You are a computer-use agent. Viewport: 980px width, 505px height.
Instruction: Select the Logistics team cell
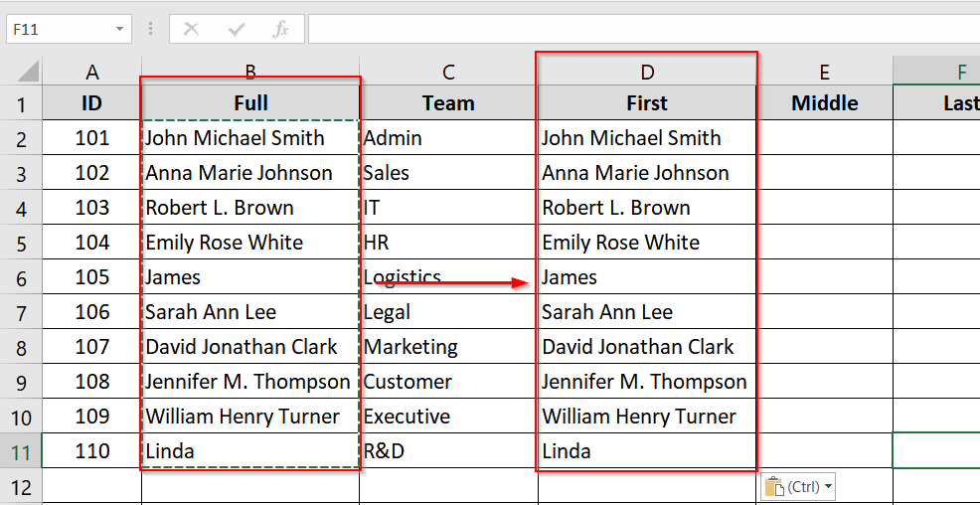point(448,277)
